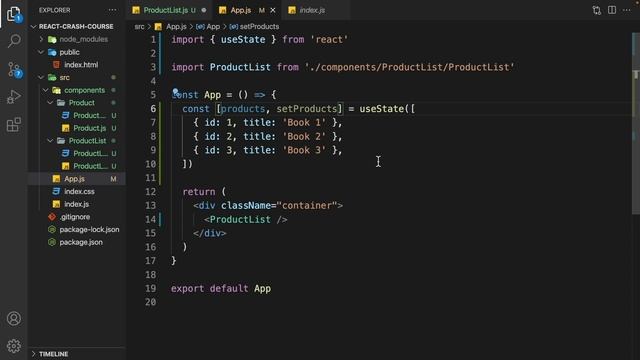Open the Explorer view in activity bar

click(13, 14)
